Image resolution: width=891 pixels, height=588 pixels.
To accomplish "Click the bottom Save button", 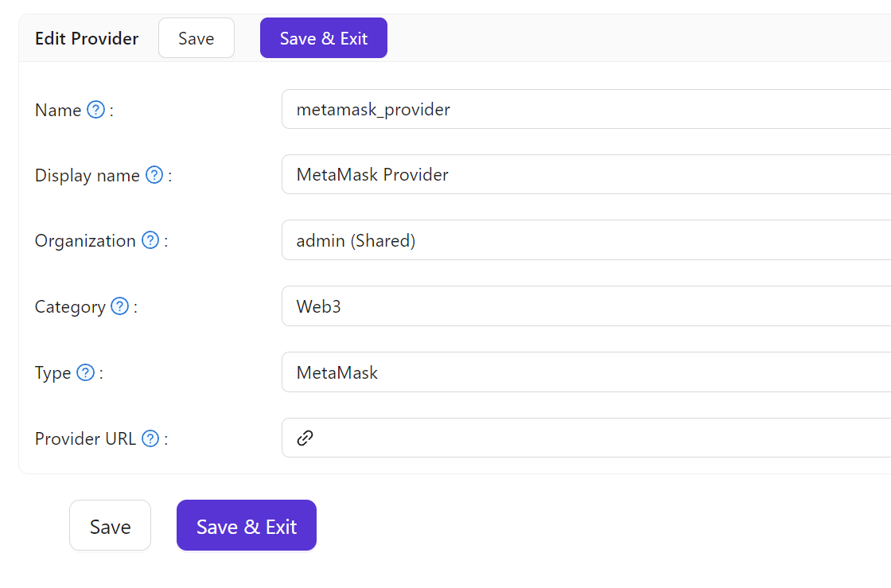I will pyautogui.click(x=110, y=525).
